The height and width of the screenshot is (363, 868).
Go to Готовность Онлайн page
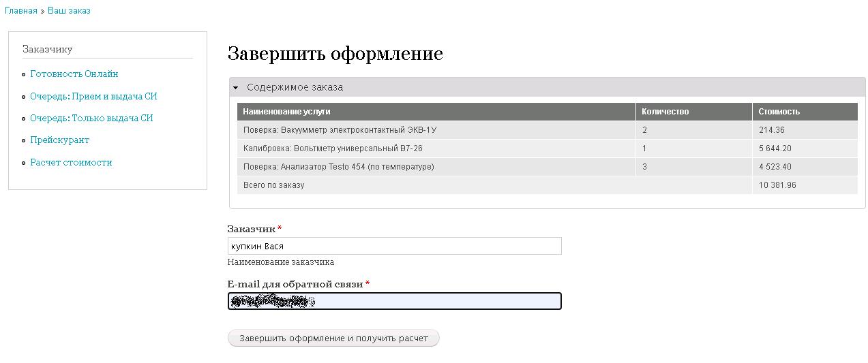coord(74,74)
